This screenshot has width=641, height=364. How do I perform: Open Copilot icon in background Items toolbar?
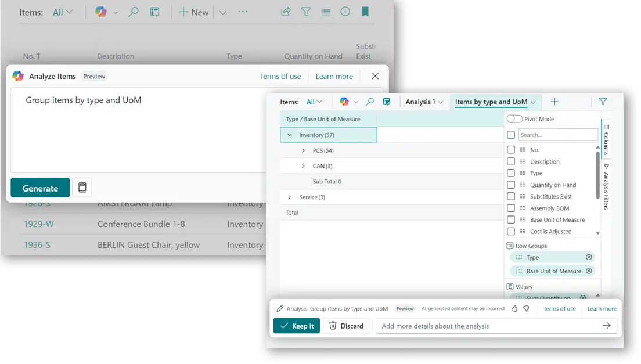(100, 12)
